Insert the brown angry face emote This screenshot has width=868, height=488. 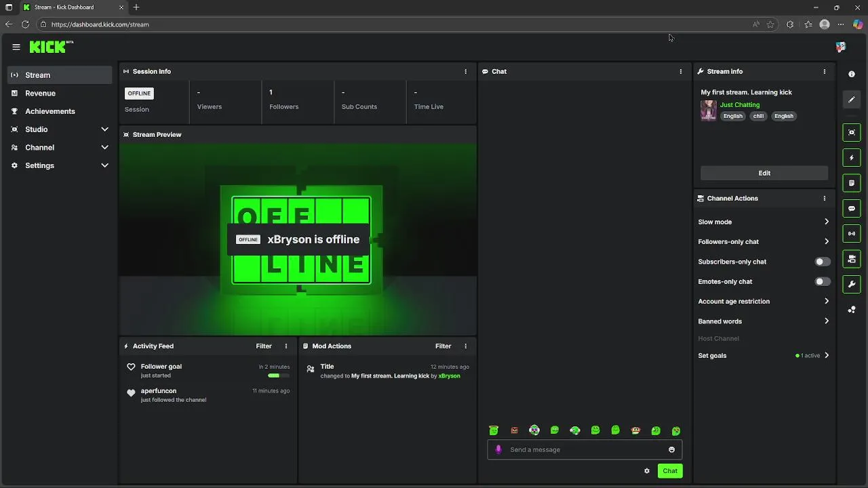[514, 430]
